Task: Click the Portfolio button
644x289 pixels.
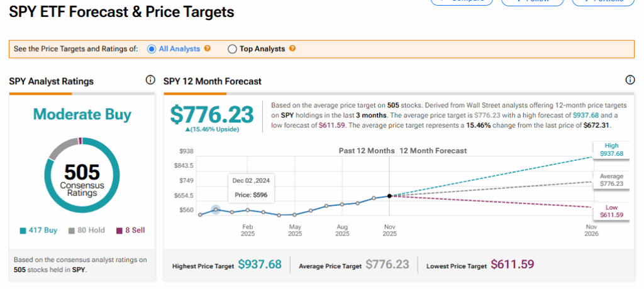Action: click(602, 2)
